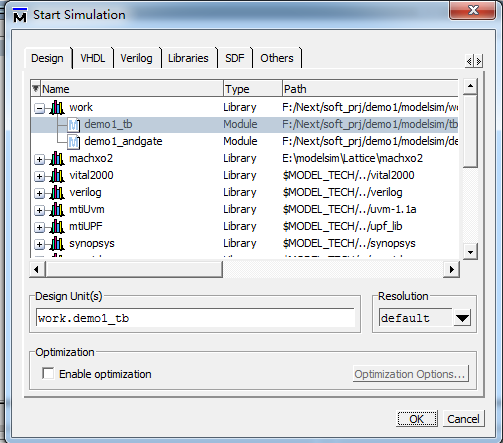Switch to the SDF tab
503x443 pixels.
[235, 58]
